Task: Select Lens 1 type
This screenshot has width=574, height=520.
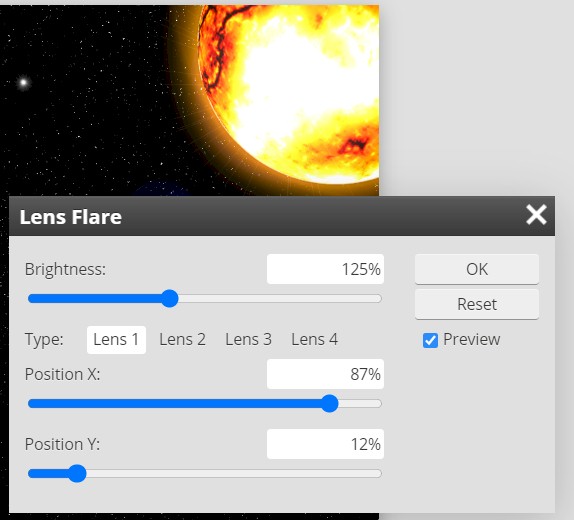Action: point(116,339)
